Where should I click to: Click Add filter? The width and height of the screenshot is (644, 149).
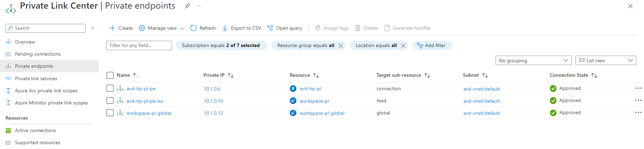432,45
